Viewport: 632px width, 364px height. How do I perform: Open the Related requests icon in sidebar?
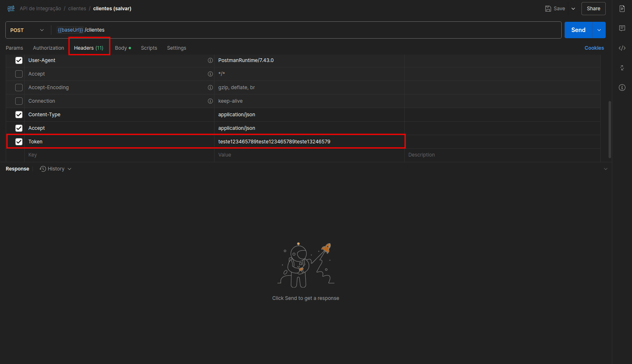click(622, 68)
